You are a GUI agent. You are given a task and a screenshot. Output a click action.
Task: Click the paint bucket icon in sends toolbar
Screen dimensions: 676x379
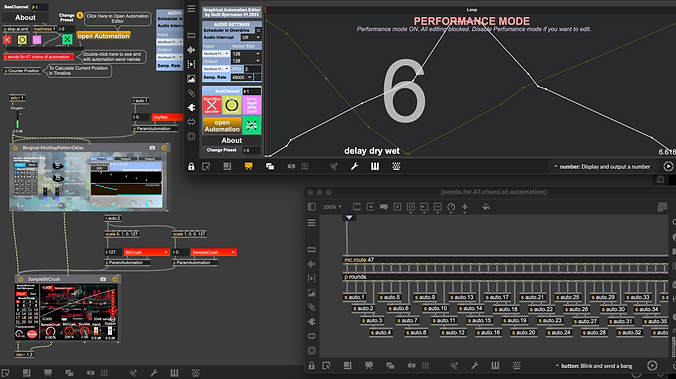click(x=486, y=207)
